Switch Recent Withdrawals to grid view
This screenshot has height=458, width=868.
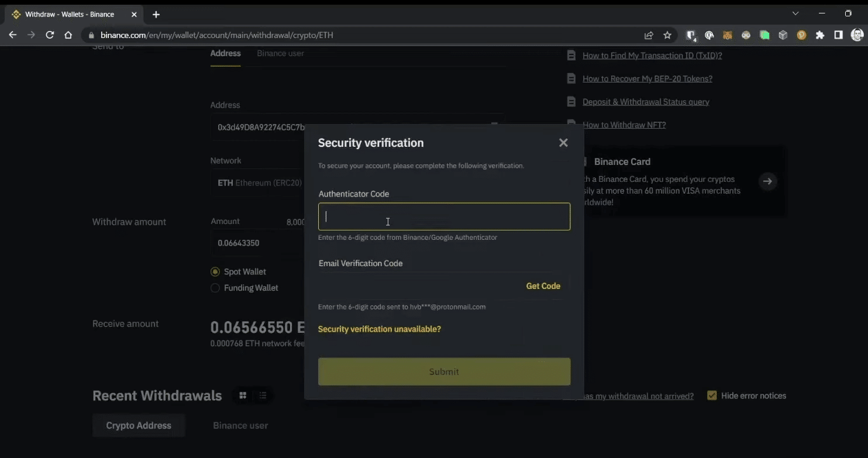[243, 396]
